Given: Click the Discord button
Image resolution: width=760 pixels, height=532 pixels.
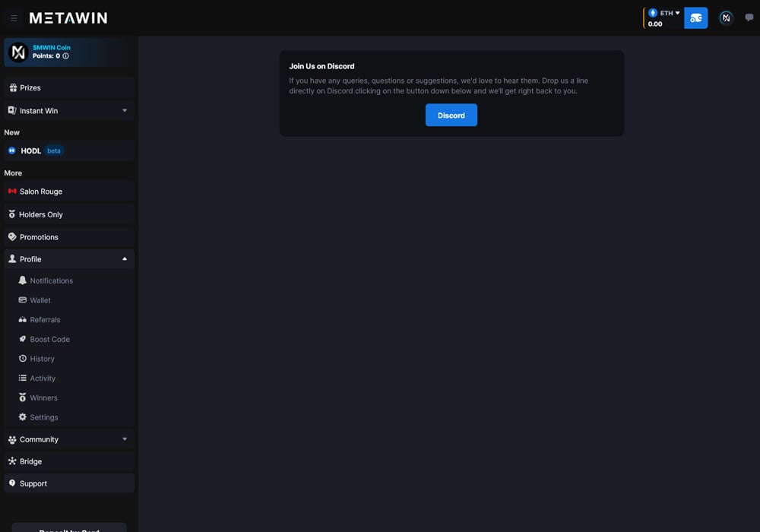Looking at the screenshot, I should pos(451,115).
